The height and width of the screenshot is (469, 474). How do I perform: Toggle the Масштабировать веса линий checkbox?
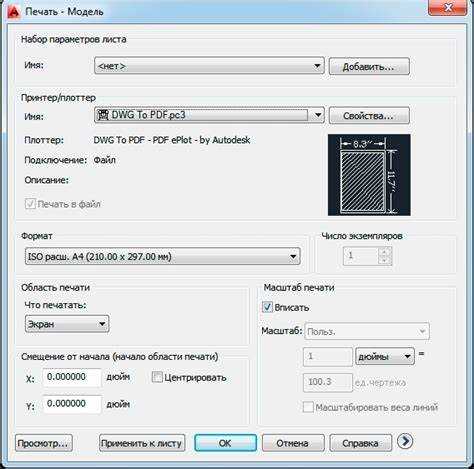pyautogui.click(x=308, y=407)
